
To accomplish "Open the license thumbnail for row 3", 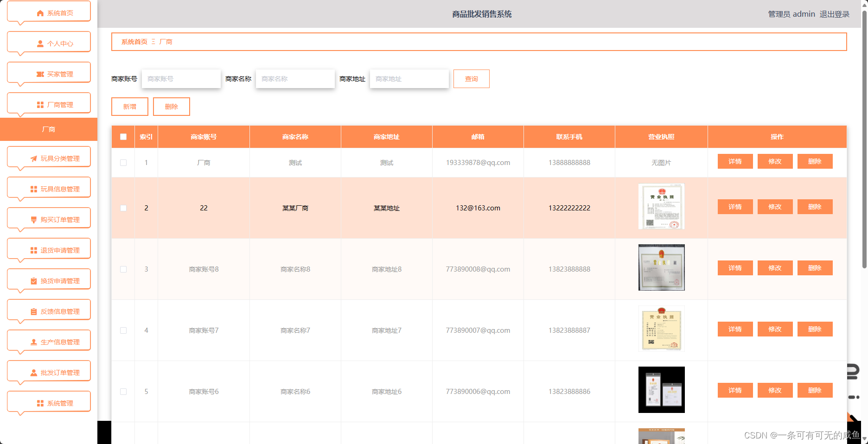I will [661, 267].
